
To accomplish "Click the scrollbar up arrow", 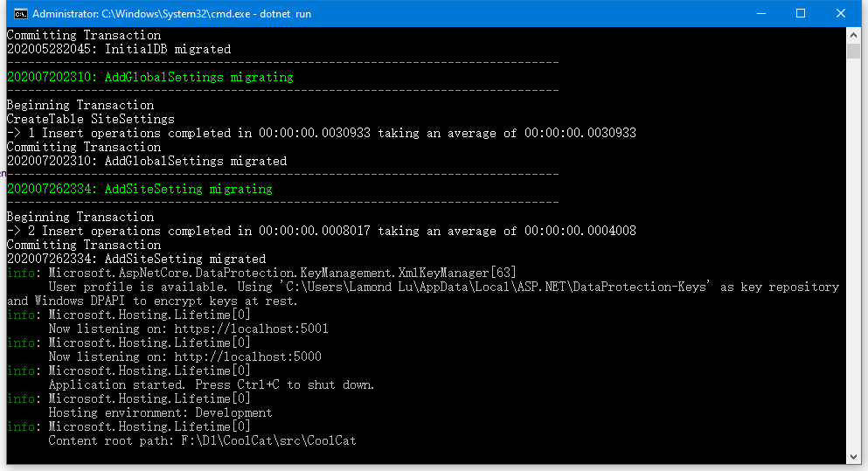I will pos(853,34).
